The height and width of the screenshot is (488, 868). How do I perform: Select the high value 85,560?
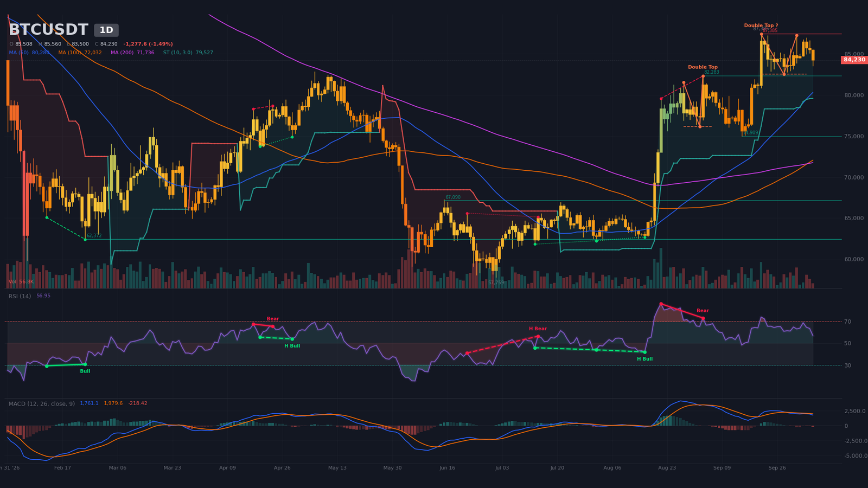click(53, 44)
